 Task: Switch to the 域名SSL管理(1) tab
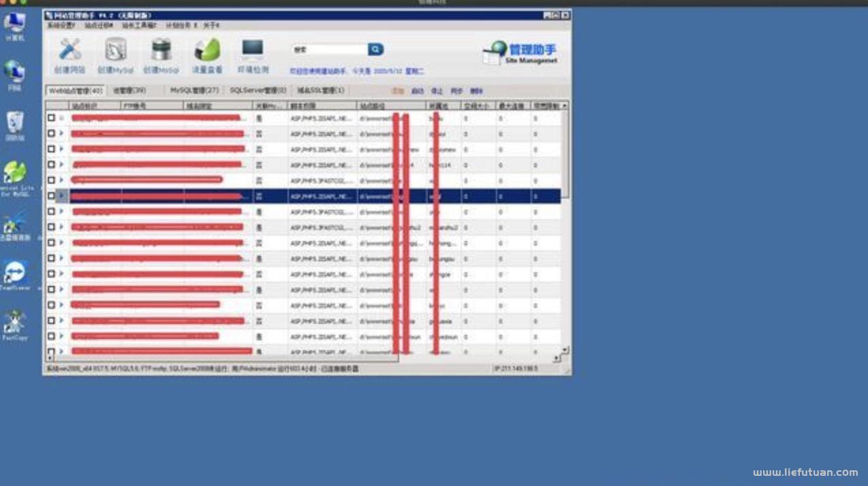coord(320,90)
